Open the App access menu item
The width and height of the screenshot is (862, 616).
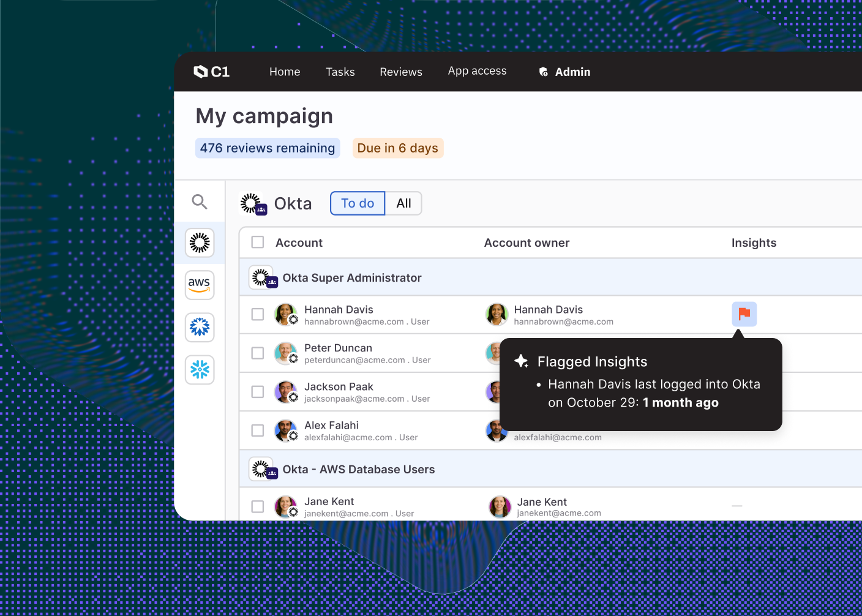pos(477,71)
